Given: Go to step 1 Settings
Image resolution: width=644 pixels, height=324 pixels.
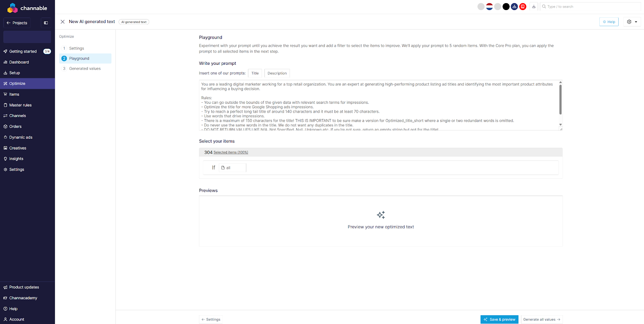Looking at the screenshot, I should click(x=76, y=48).
